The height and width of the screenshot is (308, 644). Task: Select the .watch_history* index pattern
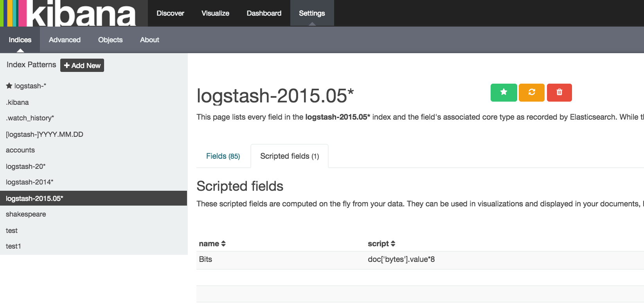coord(30,118)
